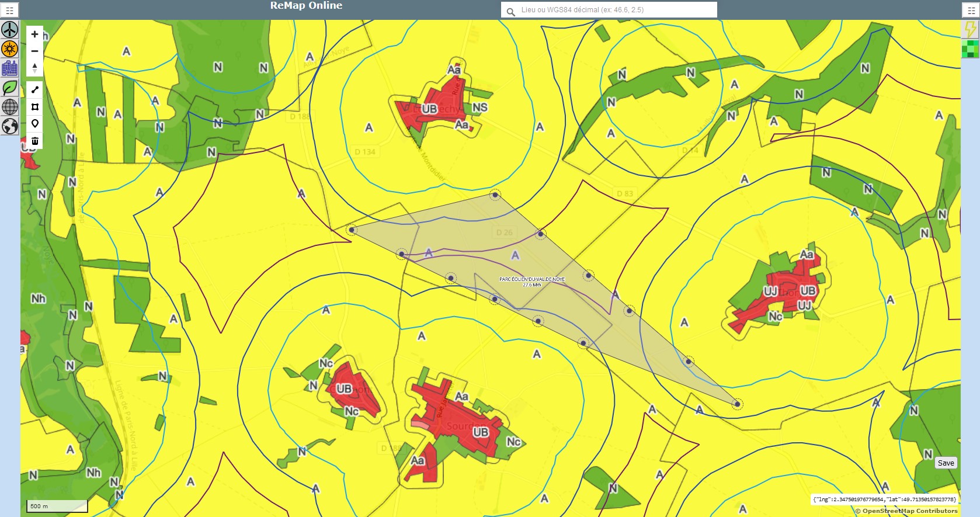Reset map bearing with the compass arrow

click(34, 68)
